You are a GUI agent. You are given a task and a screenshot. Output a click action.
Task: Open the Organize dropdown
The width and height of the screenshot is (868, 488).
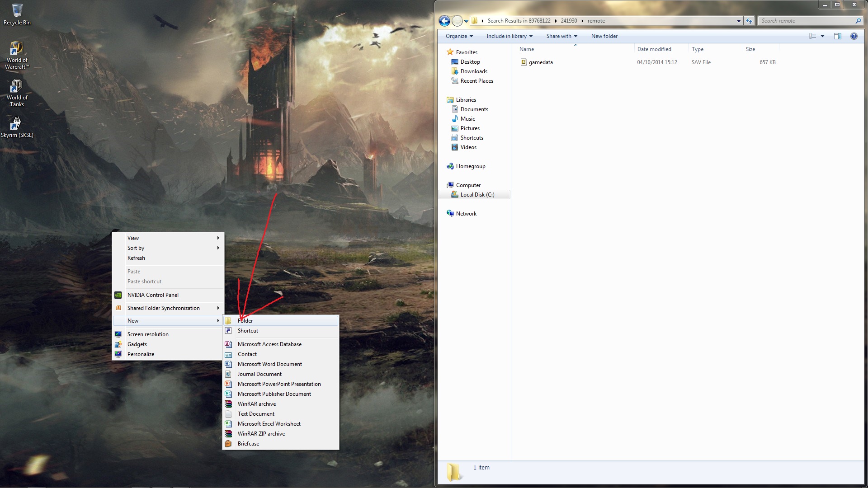[x=459, y=36]
